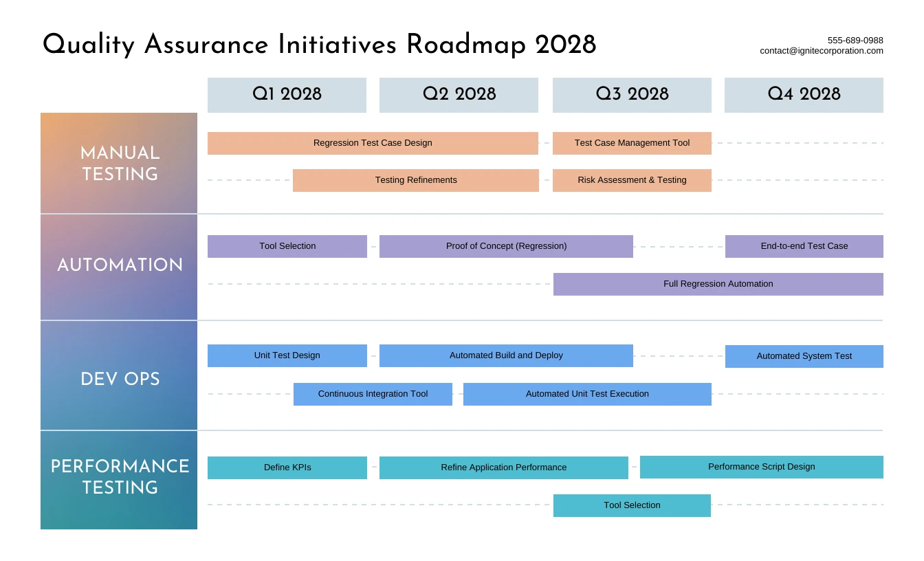Image resolution: width=924 pixels, height=561 pixels.
Task: Switch to the Q3 2028 column header
Action: tap(632, 94)
